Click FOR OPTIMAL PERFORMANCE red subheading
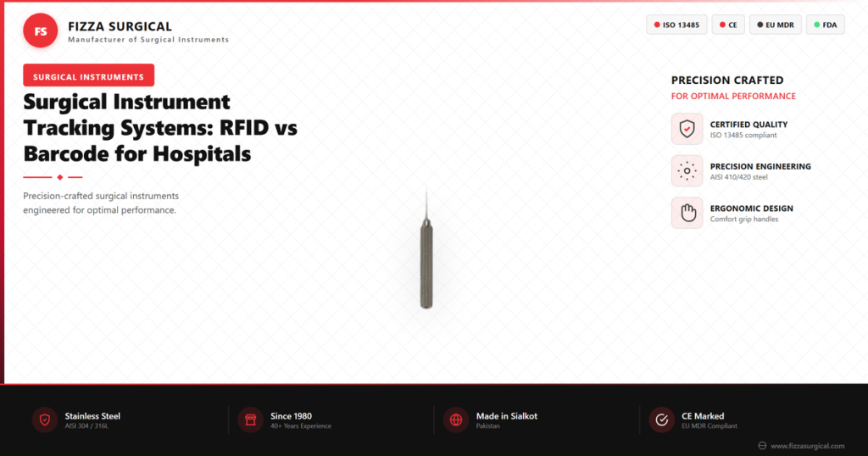This screenshot has width=868, height=456. [x=733, y=97]
